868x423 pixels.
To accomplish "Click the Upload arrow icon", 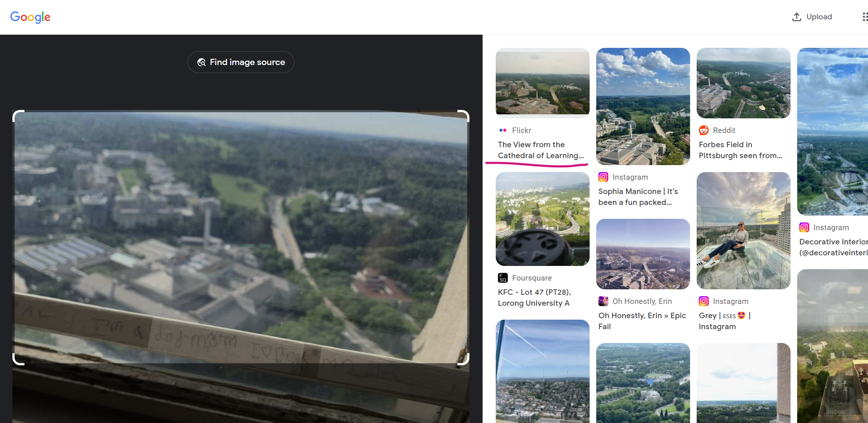I will coord(796,17).
